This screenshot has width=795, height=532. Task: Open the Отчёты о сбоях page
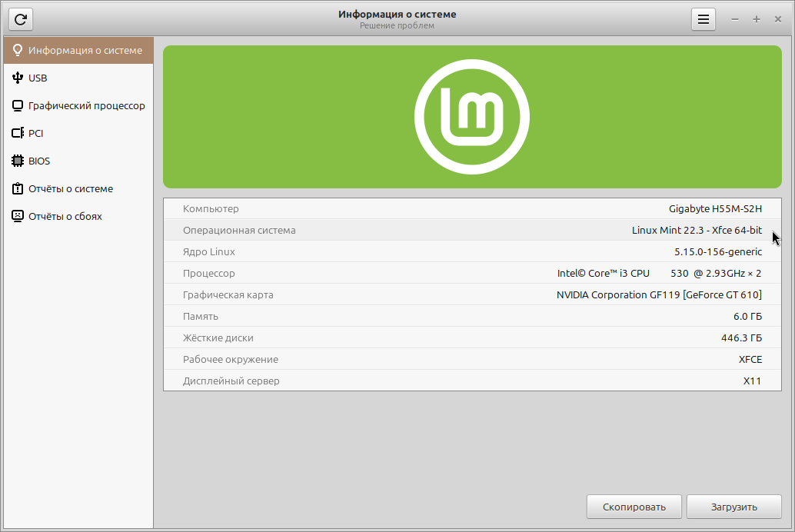point(78,216)
